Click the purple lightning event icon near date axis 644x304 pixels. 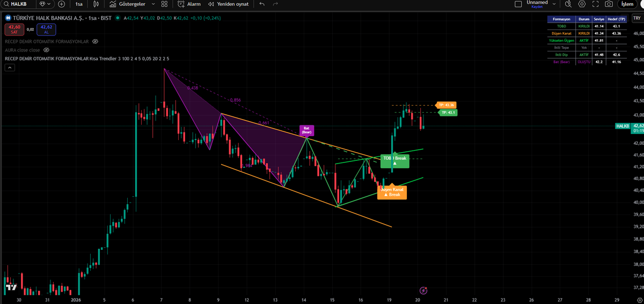[423, 290]
